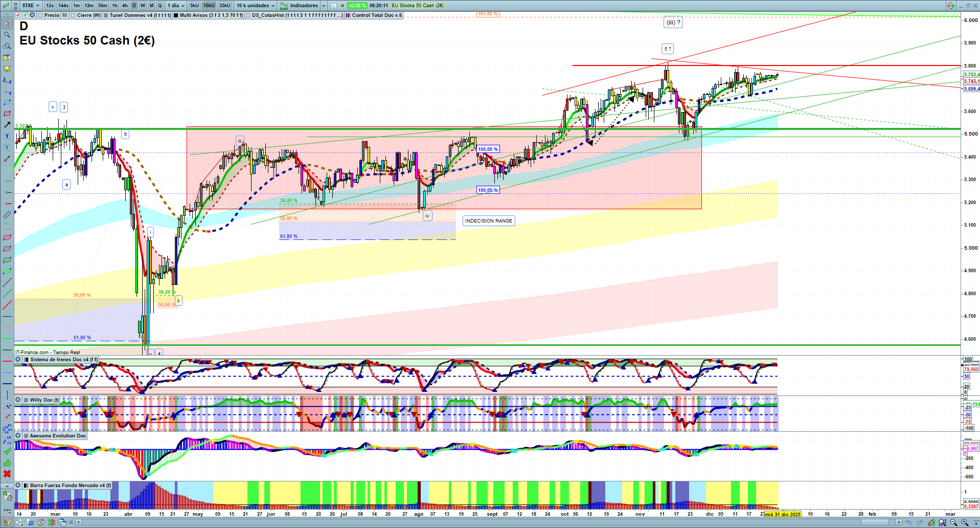
Task: Toggle the Cierre (W) checkbox
Action: point(73,15)
